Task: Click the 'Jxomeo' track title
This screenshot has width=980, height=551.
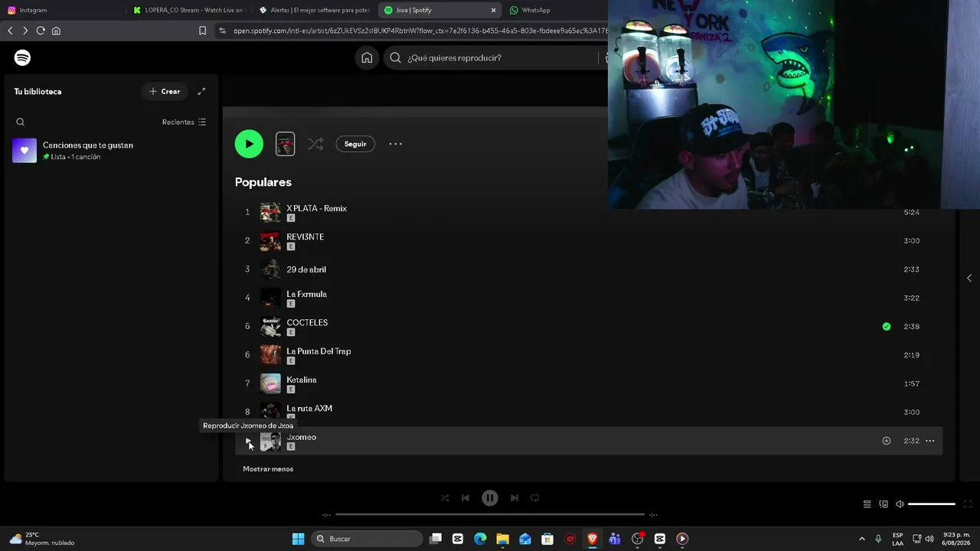Action: click(301, 437)
